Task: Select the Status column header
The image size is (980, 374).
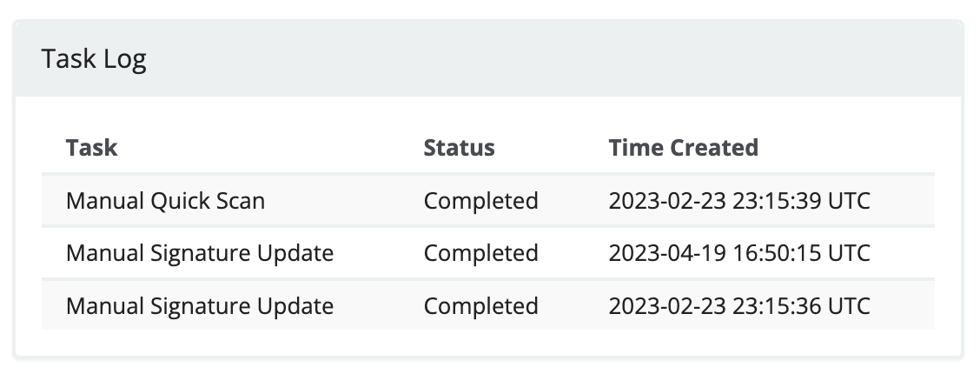Action: [x=459, y=148]
